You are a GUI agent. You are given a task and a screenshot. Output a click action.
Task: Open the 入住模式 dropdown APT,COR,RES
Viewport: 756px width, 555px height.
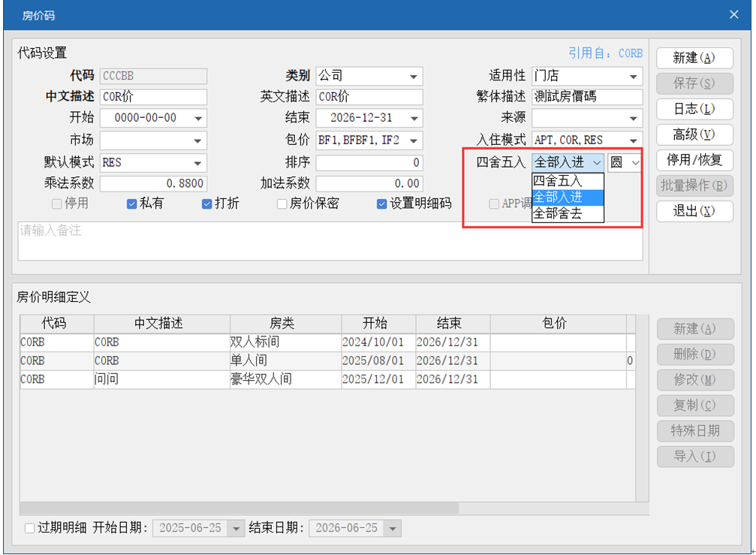tap(634, 140)
